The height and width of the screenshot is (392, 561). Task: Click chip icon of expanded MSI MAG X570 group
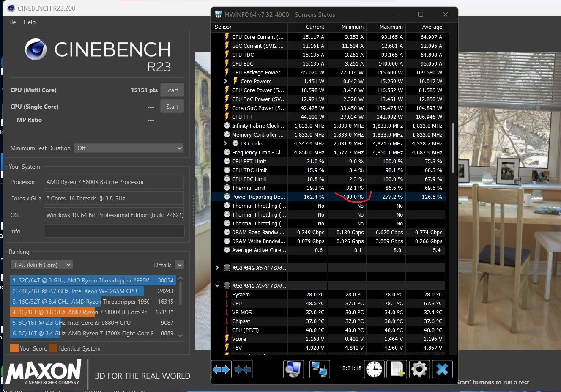(227, 285)
